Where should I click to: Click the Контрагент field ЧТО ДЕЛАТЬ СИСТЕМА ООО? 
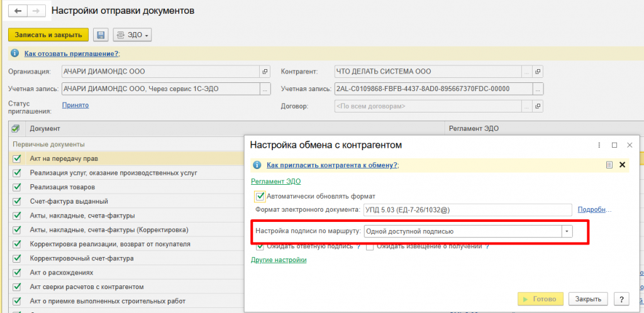point(428,72)
